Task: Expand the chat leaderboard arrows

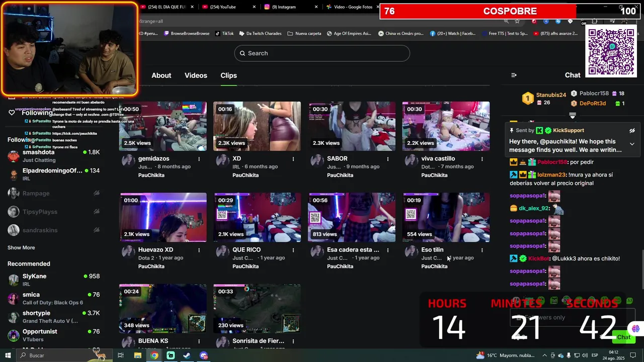Action: tap(572, 116)
